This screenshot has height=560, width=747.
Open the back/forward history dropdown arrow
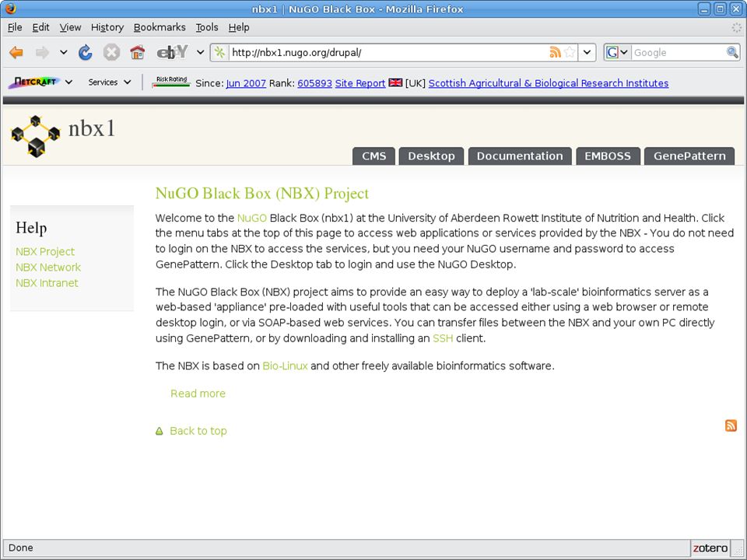coord(63,52)
